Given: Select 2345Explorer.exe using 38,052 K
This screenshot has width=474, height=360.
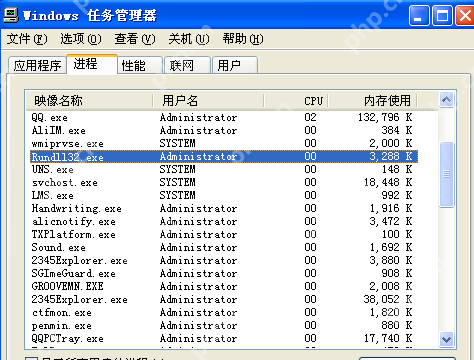Looking at the screenshot, I should tap(224, 299).
